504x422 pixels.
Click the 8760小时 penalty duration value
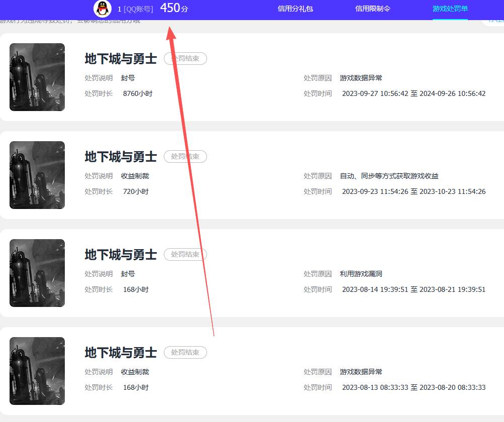[x=138, y=93]
